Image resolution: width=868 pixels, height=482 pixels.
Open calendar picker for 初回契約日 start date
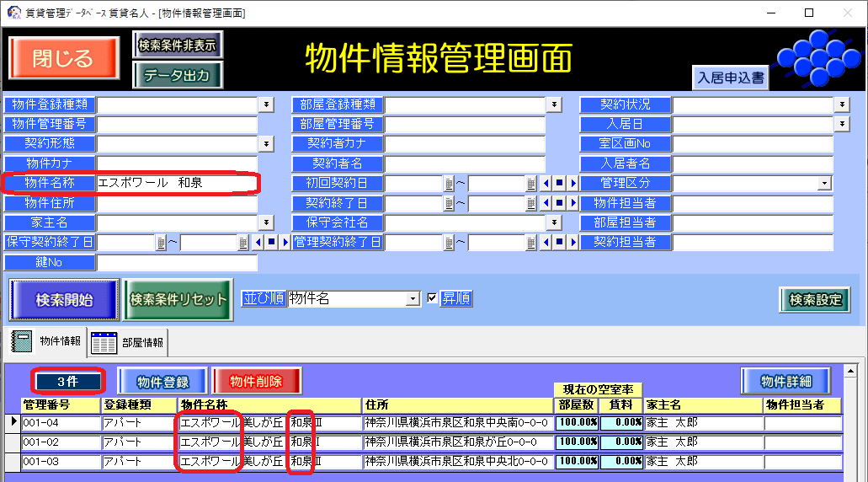[x=450, y=184]
